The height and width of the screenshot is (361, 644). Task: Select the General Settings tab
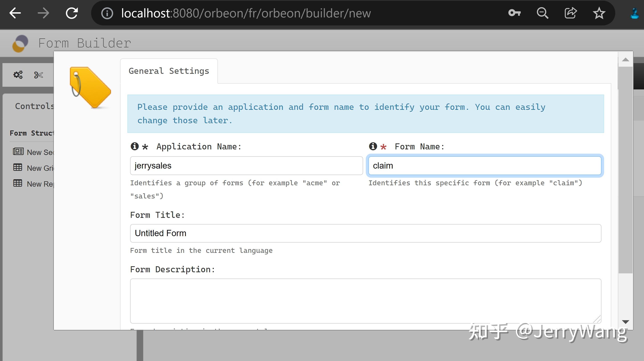point(169,71)
